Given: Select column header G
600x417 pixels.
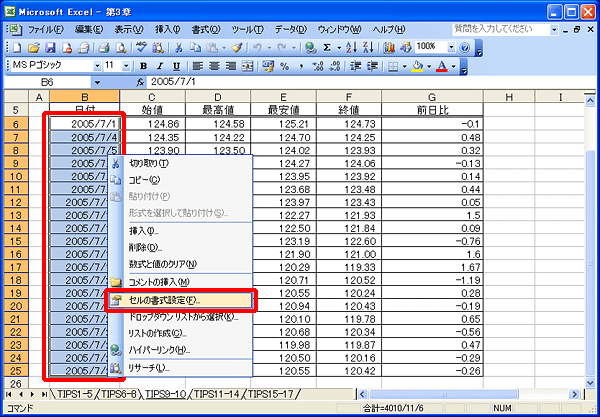Looking at the screenshot, I should tap(432, 97).
